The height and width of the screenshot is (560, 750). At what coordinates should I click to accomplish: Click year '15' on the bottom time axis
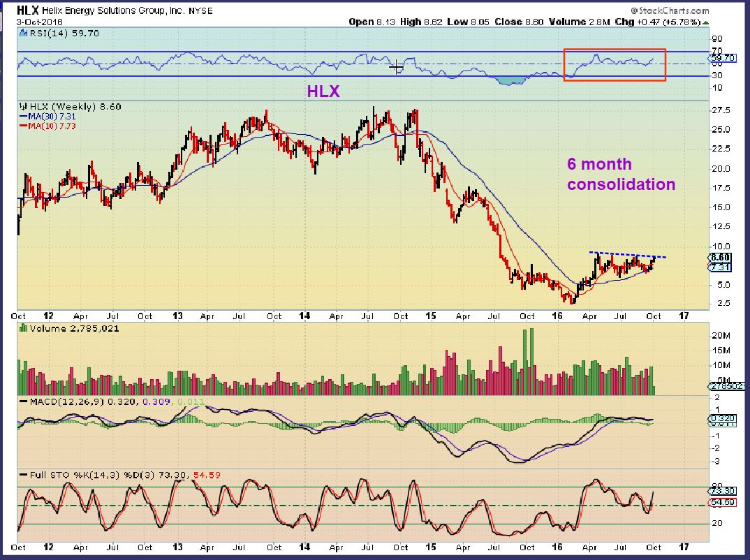(431, 547)
